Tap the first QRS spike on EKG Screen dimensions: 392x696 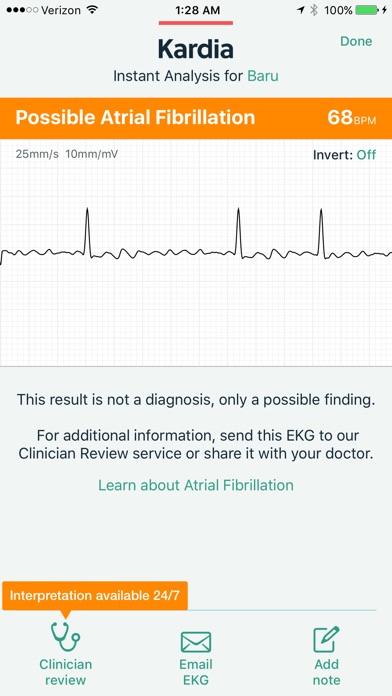pyautogui.click(x=87, y=232)
